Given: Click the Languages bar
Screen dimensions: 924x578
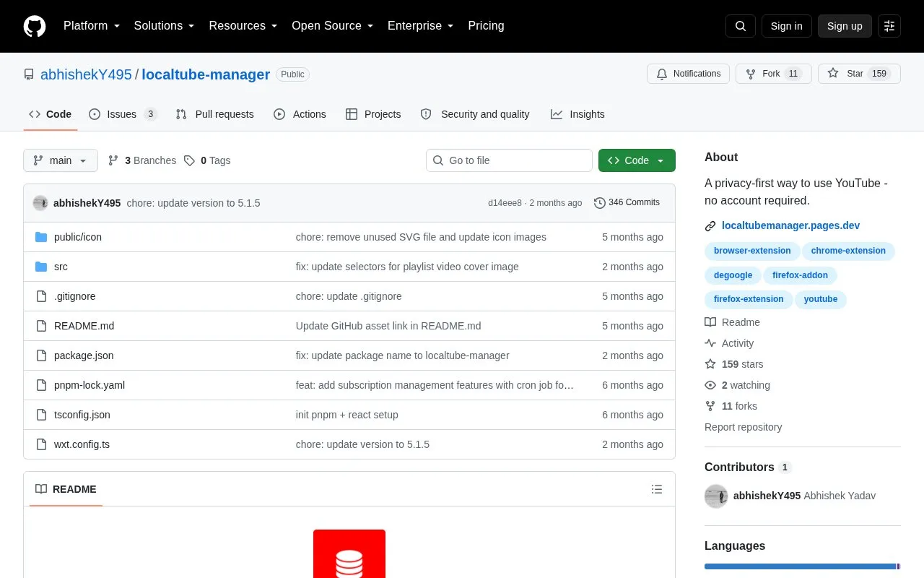Looking at the screenshot, I should click(803, 566).
